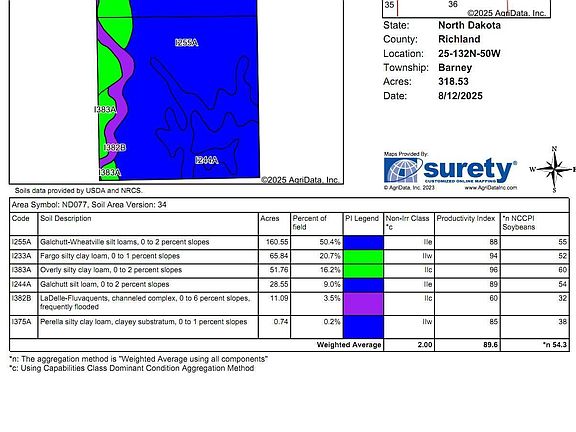
Task: Click the green PI Legend swatch for I233A
Action: pos(363,256)
